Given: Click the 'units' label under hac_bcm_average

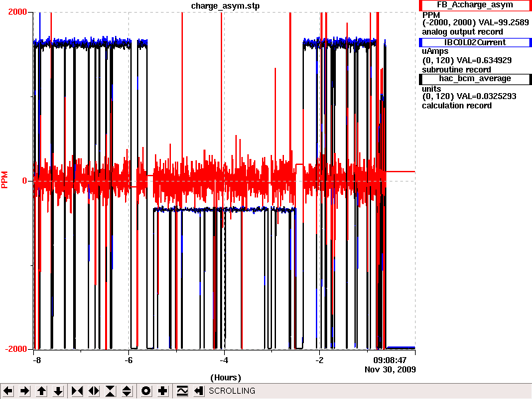Looking at the screenshot, I should pos(431,88).
